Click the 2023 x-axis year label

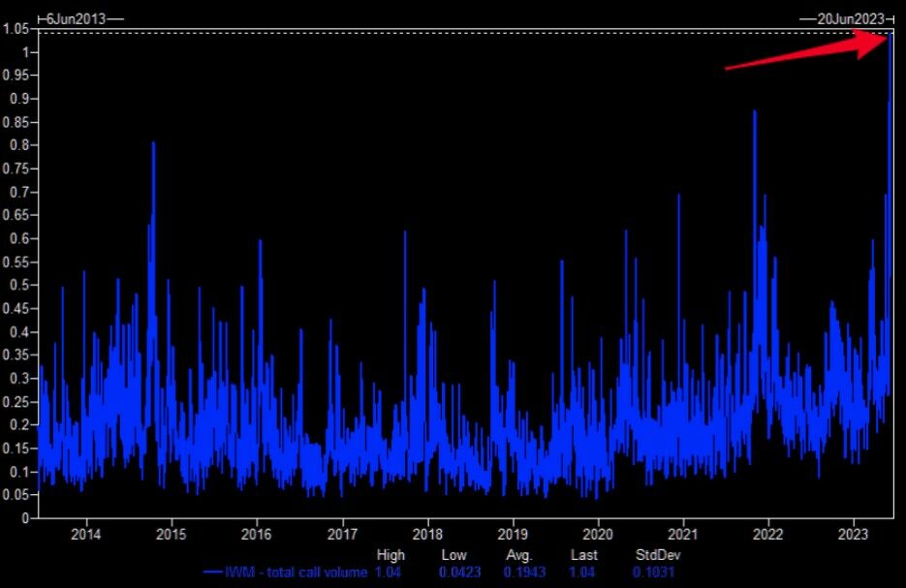point(853,535)
